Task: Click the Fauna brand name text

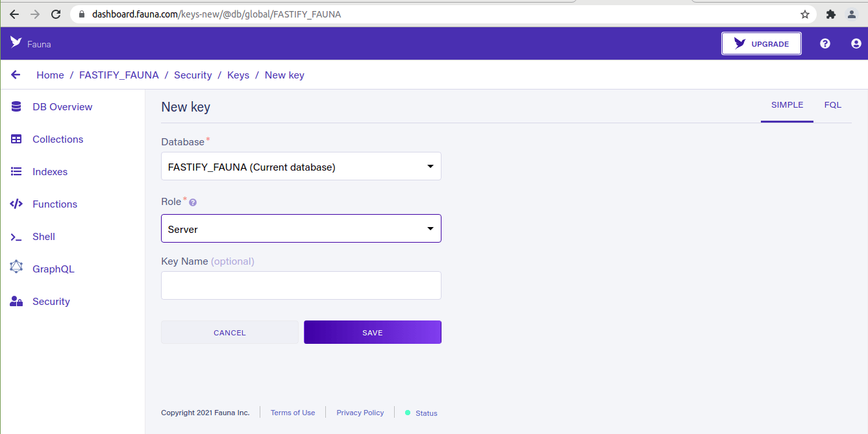Action: tap(39, 44)
